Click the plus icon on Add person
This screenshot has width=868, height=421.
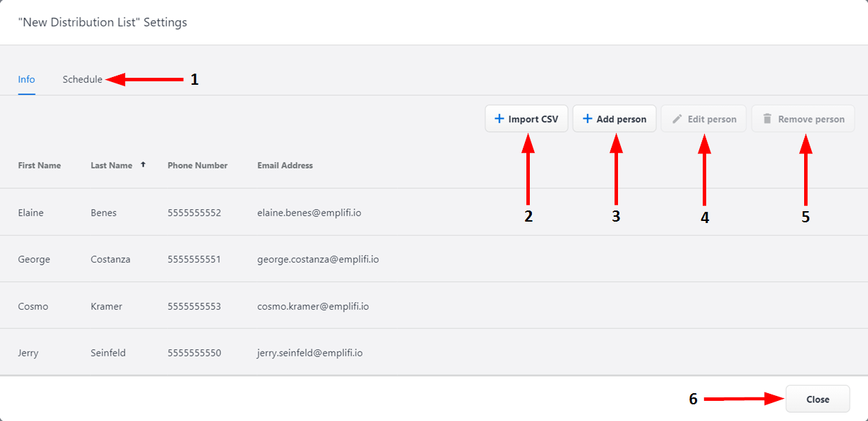click(x=587, y=119)
